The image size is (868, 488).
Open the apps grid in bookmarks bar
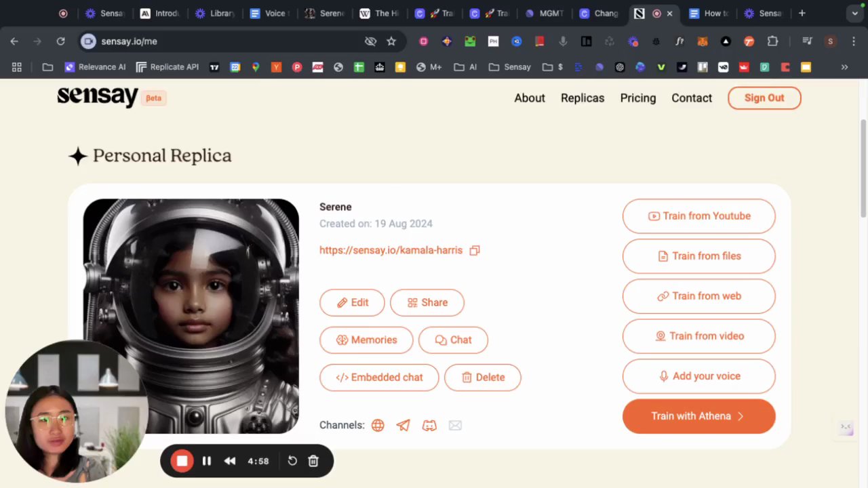point(17,67)
